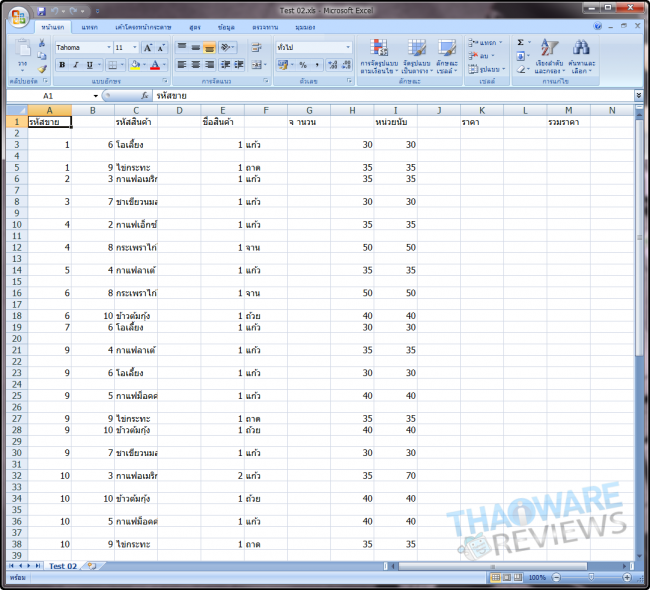
Task: Switch to the View (มุมมอง) tab
Action: [x=306, y=27]
